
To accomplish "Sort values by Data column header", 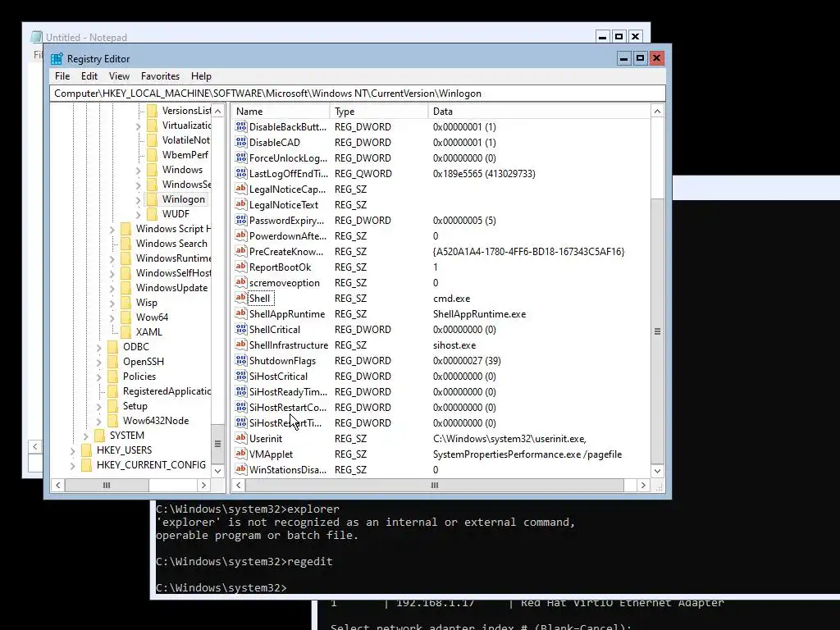I will pos(538,111).
